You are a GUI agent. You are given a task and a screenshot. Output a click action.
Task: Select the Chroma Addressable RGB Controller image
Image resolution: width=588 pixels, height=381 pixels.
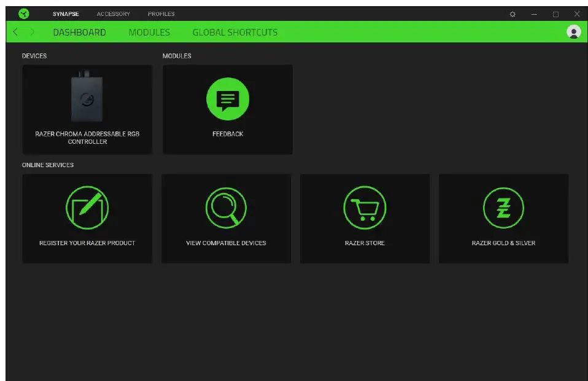click(x=87, y=98)
